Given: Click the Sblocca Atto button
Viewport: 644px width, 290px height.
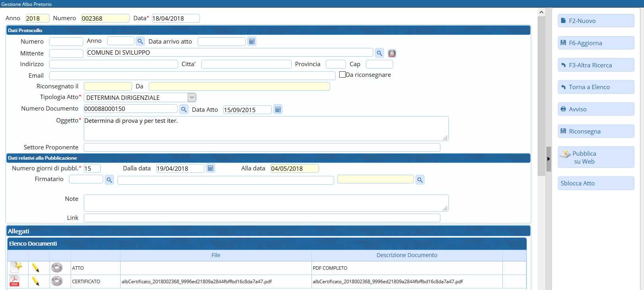Looking at the screenshot, I should pyautogui.click(x=596, y=183).
